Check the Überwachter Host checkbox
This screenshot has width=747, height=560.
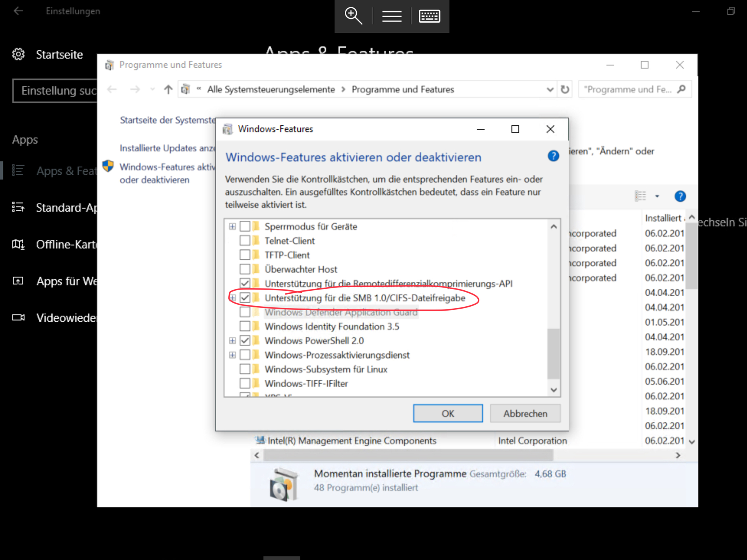click(245, 269)
